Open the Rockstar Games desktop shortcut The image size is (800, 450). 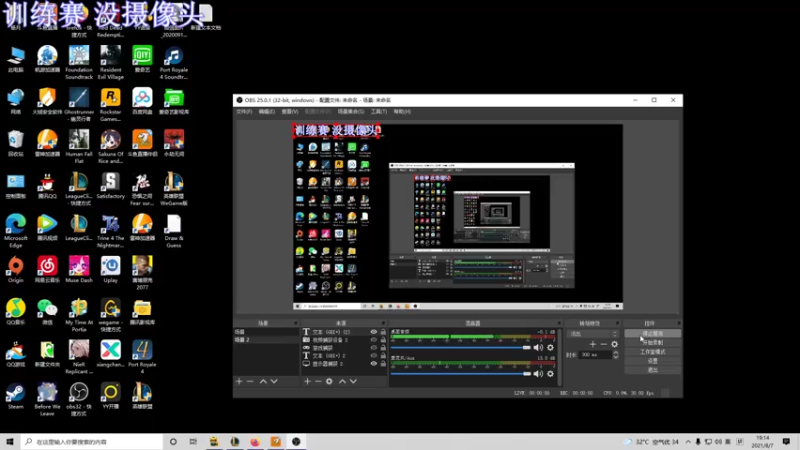[110, 105]
